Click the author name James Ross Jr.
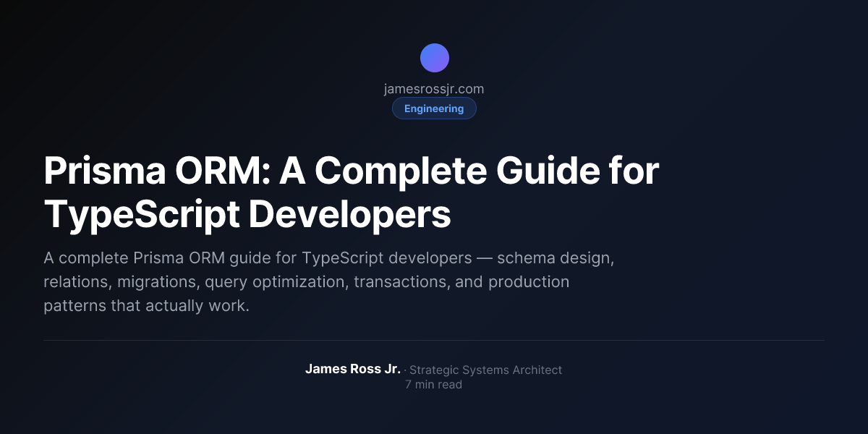The width and height of the screenshot is (868, 434). pyautogui.click(x=353, y=369)
